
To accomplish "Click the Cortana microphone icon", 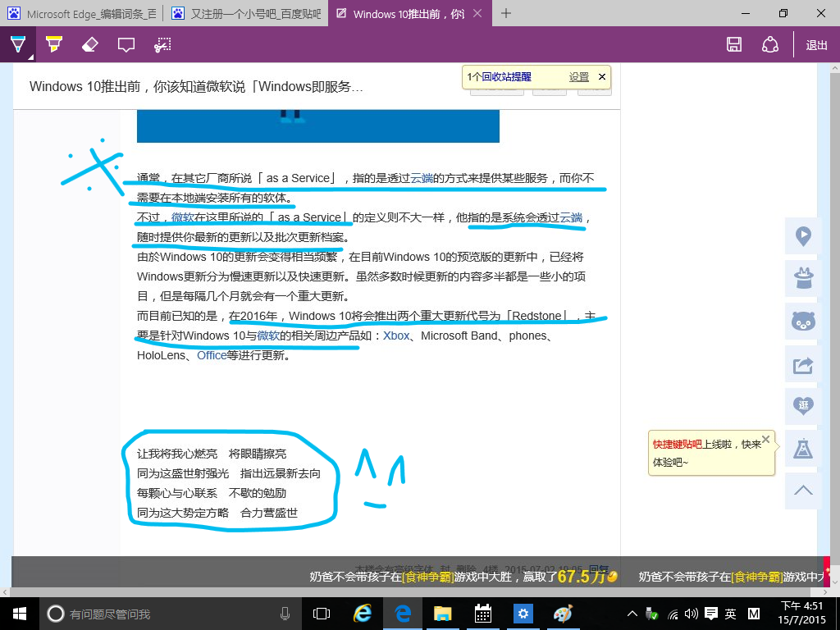I will click(285, 614).
